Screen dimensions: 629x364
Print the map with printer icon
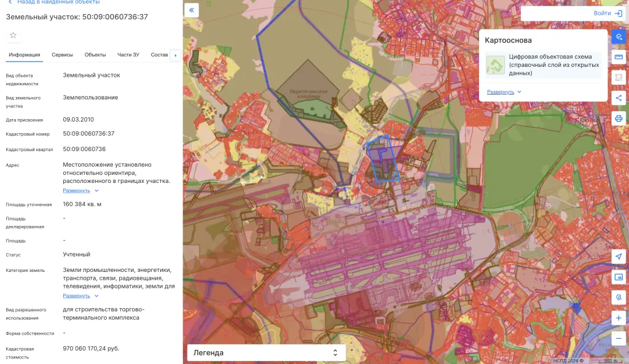[x=619, y=118]
